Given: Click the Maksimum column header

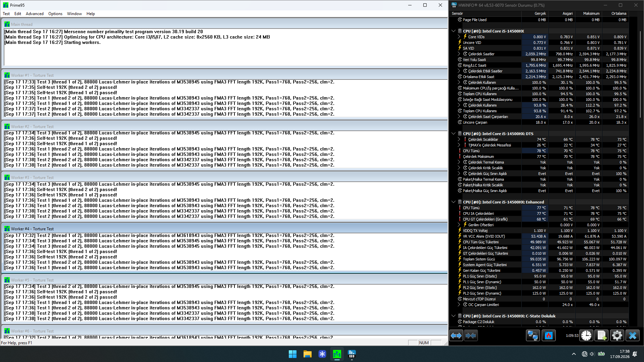Looking at the screenshot, I should coord(588,13).
